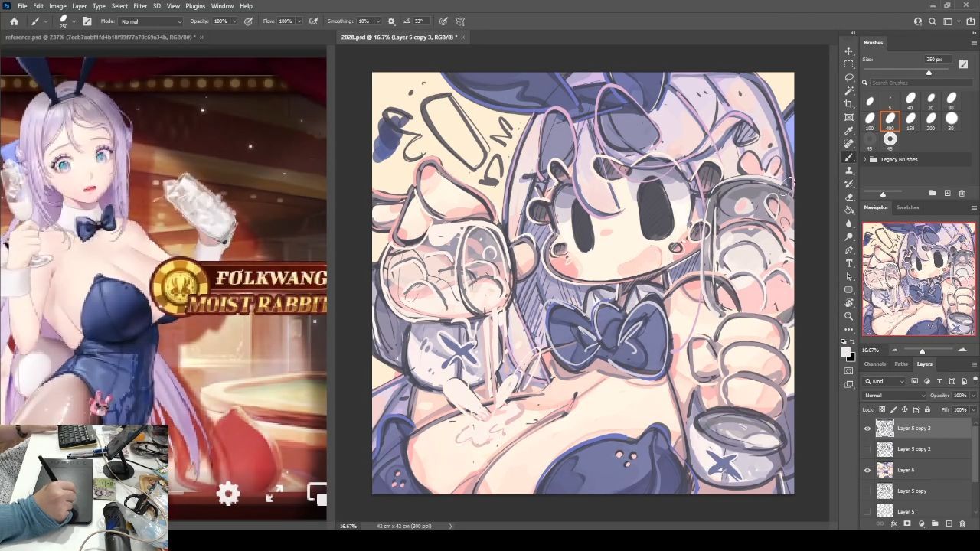Switch to the Channels tab

click(874, 364)
